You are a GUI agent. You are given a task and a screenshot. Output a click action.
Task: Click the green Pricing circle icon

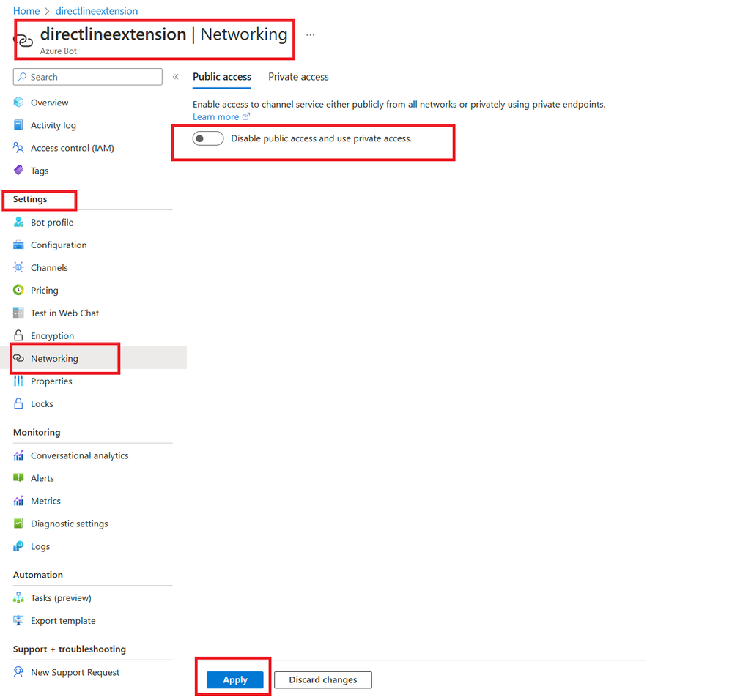click(x=18, y=290)
